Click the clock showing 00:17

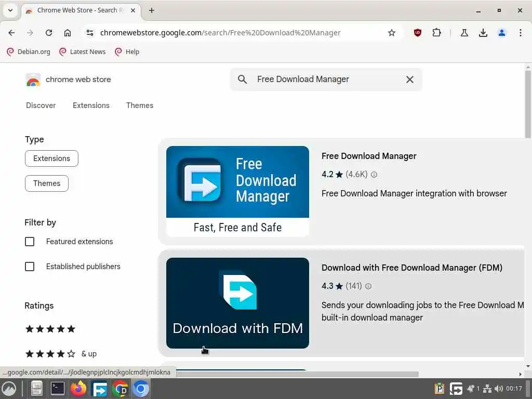[x=514, y=389]
